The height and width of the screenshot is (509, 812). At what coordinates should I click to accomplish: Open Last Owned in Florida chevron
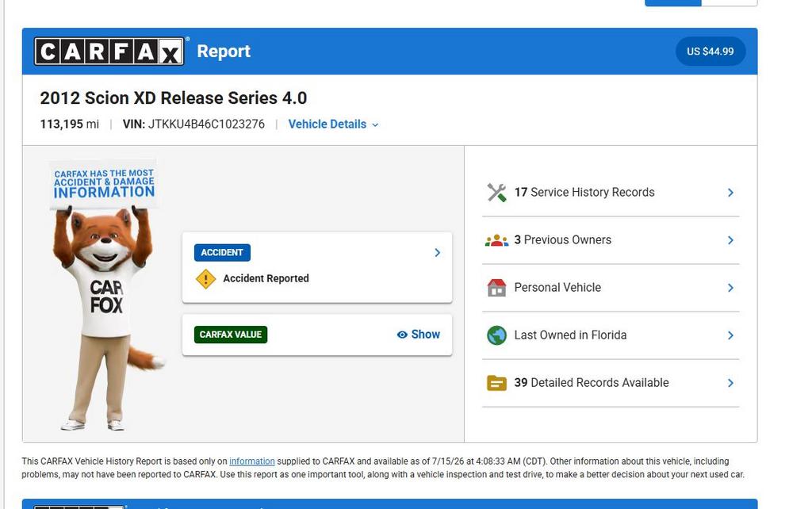pos(730,335)
